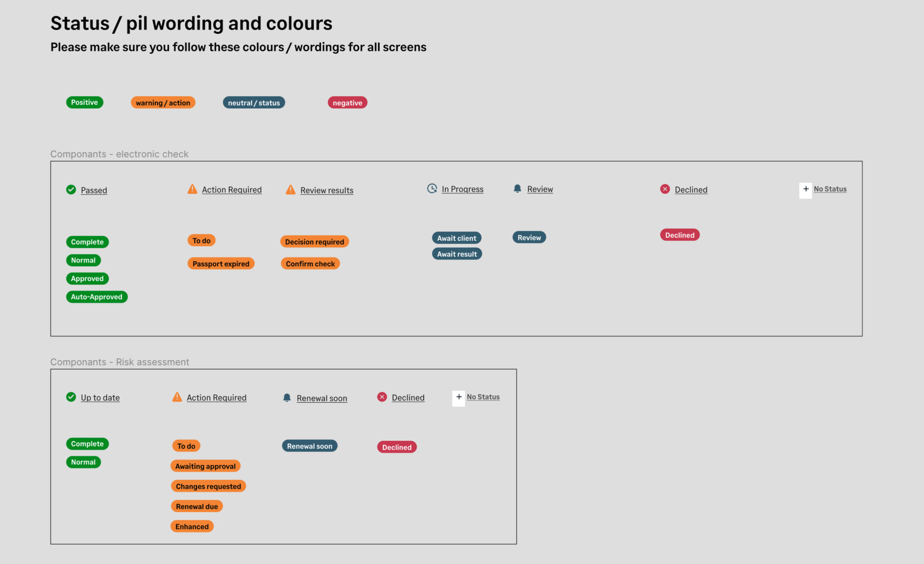This screenshot has height=564, width=924.
Task: Click the green Positive colour pill
Action: coord(84,102)
